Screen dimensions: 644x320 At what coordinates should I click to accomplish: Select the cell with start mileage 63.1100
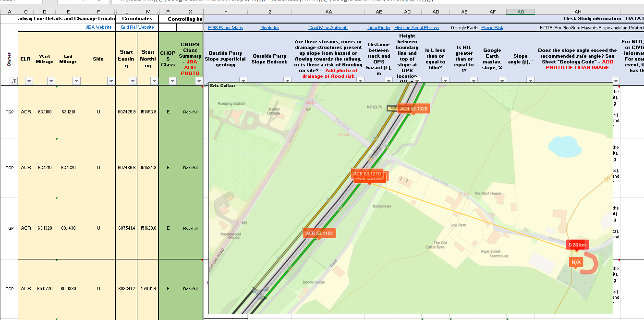coord(45,112)
